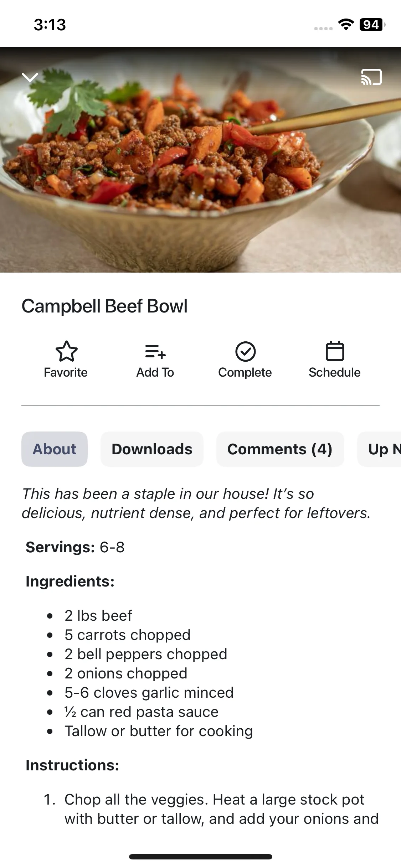Tap the Schedule label text
The image size is (401, 868).
pos(334,372)
